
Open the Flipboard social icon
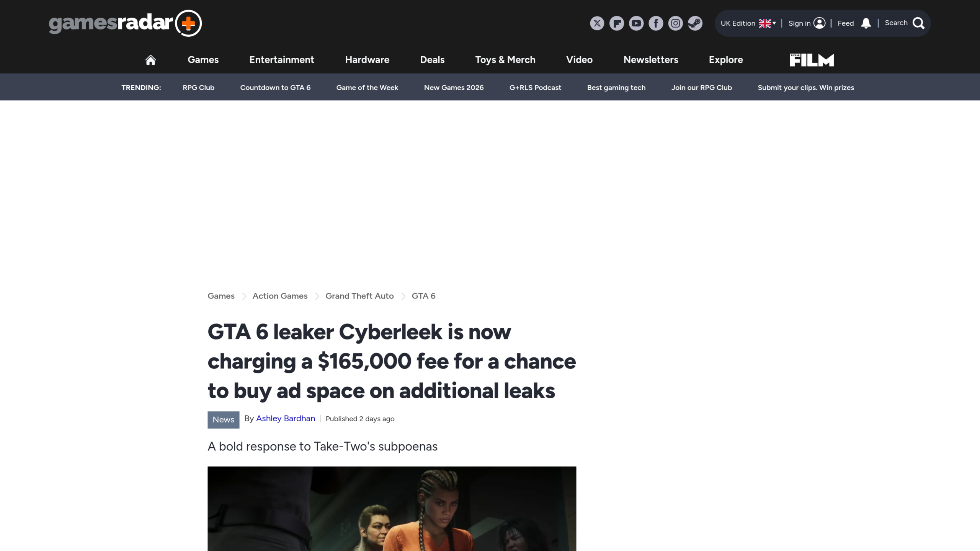(616, 23)
